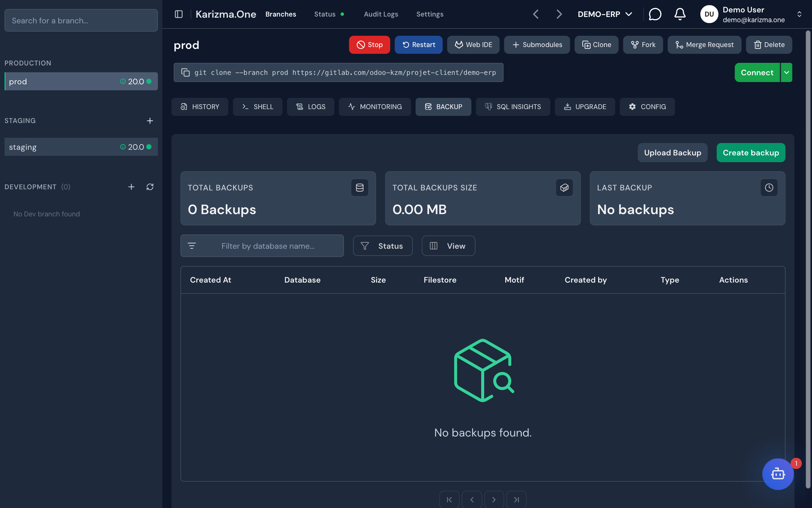Image resolution: width=812 pixels, height=508 pixels.
Task: Click the database name filter field
Action: (x=262, y=246)
